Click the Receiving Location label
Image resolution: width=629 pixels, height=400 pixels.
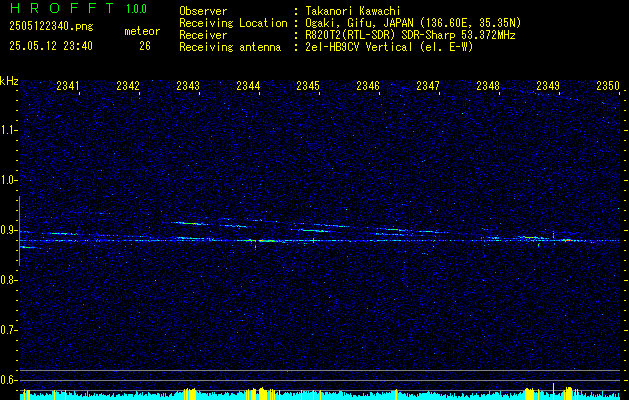(233, 23)
